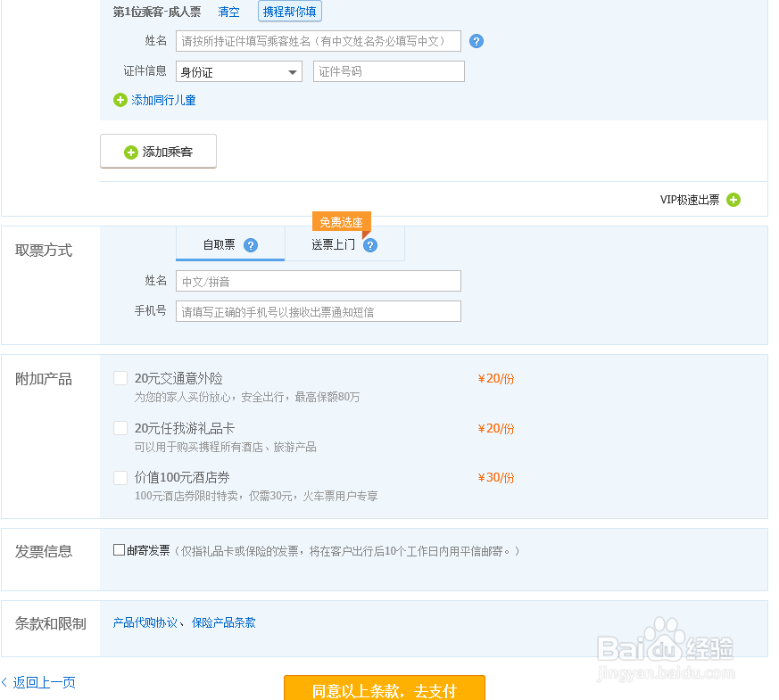Click the question mark on 送票上门 tab
The image size is (779, 700).
pos(369,244)
